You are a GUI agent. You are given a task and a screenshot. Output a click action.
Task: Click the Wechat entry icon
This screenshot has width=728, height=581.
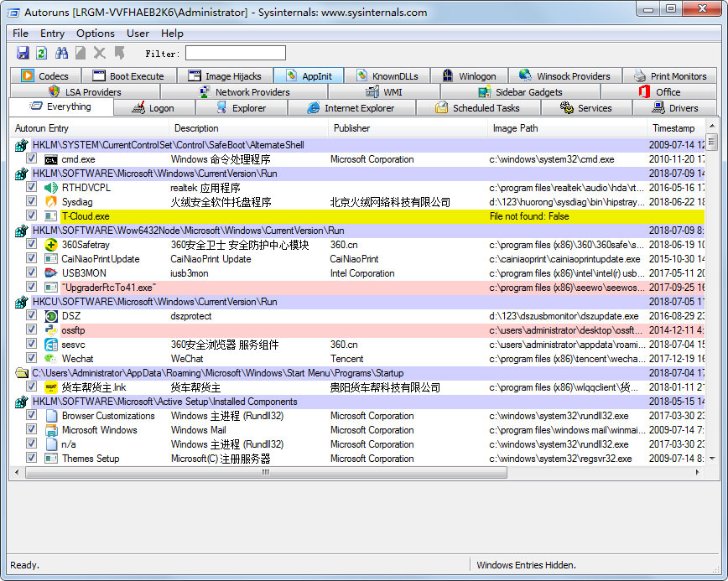click(51, 359)
